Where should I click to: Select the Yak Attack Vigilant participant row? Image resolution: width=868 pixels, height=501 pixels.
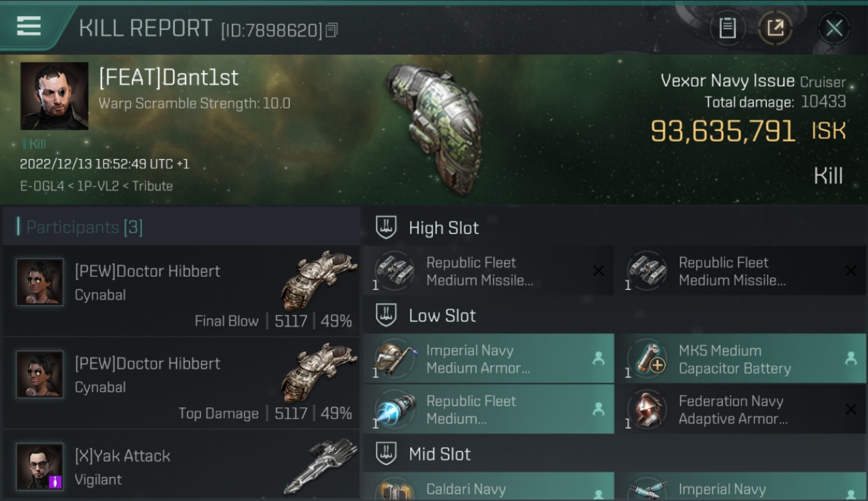pos(181,466)
